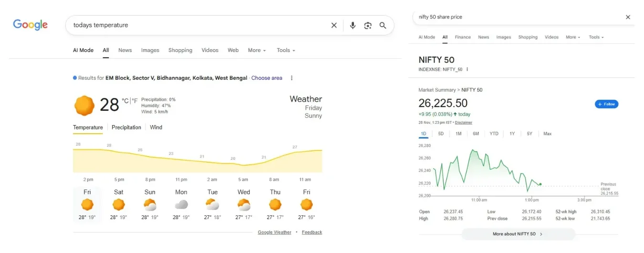644x253 pixels.
Task: Select Monday's cloudy weather forecast
Action: [x=181, y=204]
